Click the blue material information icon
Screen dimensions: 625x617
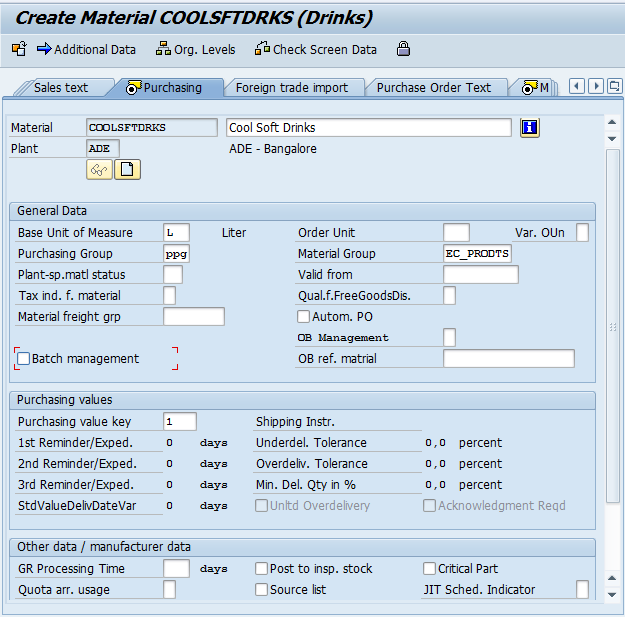point(530,128)
